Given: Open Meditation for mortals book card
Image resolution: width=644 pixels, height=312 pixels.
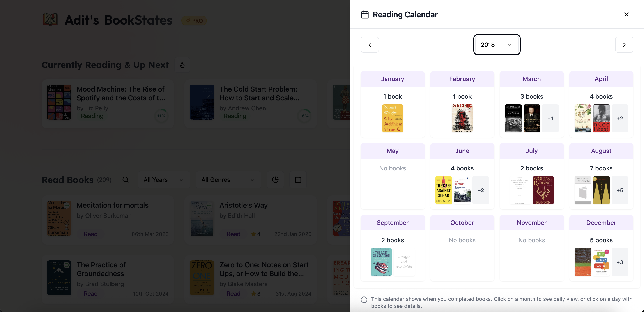Looking at the screenshot, I should pyautogui.click(x=108, y=220).
